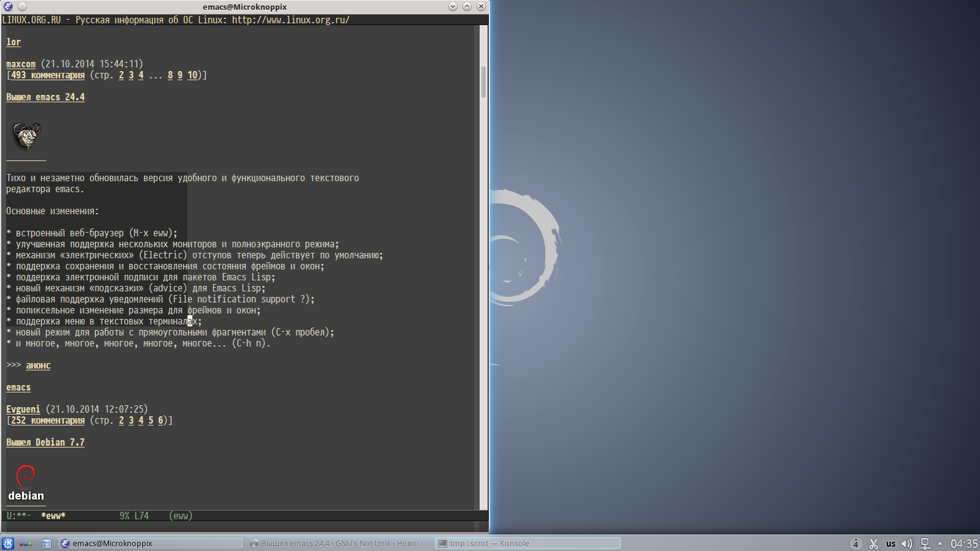Click the 04:35 clock
The image size is (980, 551).
point(964,544)
